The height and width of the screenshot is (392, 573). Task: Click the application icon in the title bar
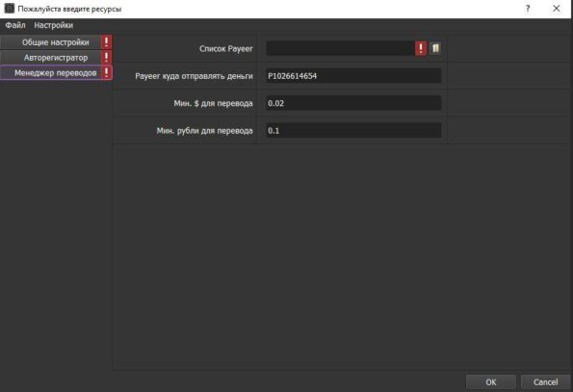coord(9,9)
